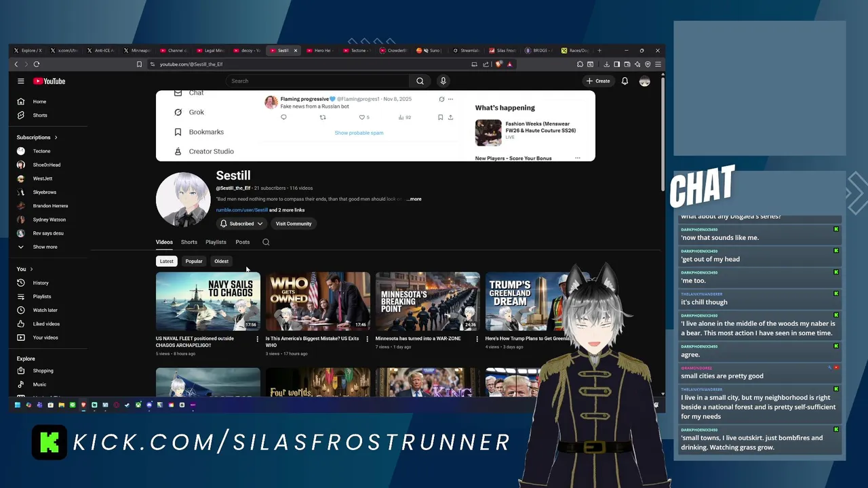Open Music under Explore
This screenshot has width=868, height=488.
click(x=39, y=384)
